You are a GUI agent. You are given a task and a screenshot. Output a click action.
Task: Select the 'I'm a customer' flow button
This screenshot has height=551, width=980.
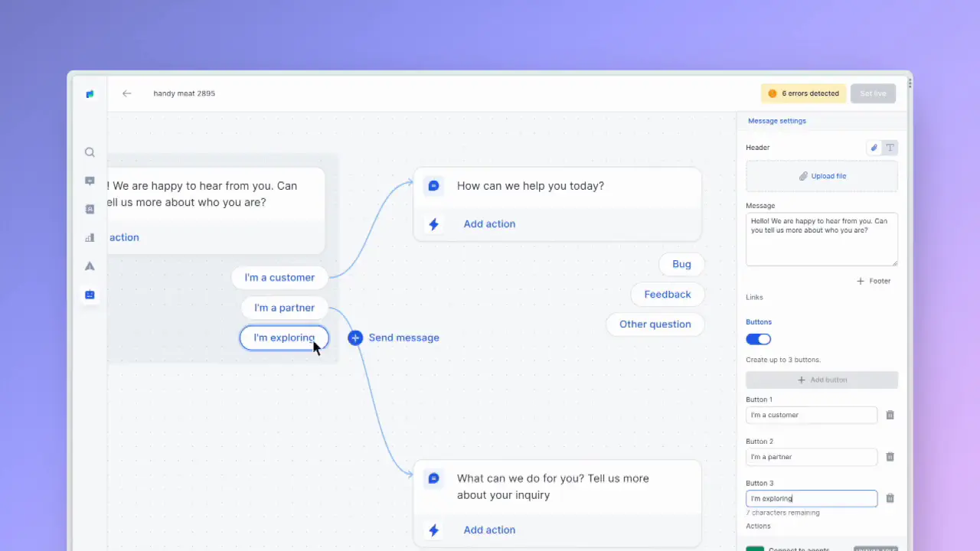coord(279,278)
